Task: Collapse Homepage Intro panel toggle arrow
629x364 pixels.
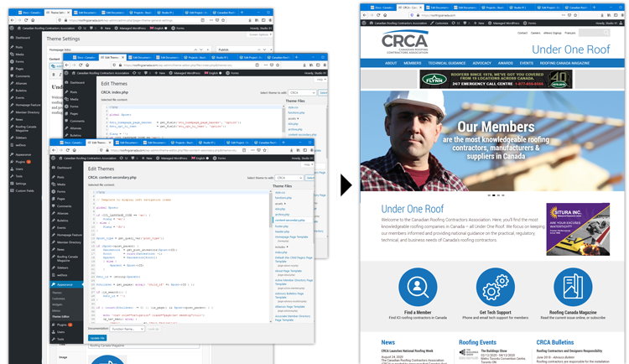Action: click(x=207, y=49)
